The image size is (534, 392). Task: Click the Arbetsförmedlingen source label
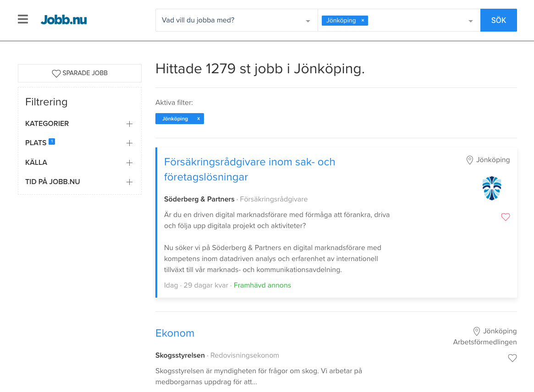click(484, 343)
